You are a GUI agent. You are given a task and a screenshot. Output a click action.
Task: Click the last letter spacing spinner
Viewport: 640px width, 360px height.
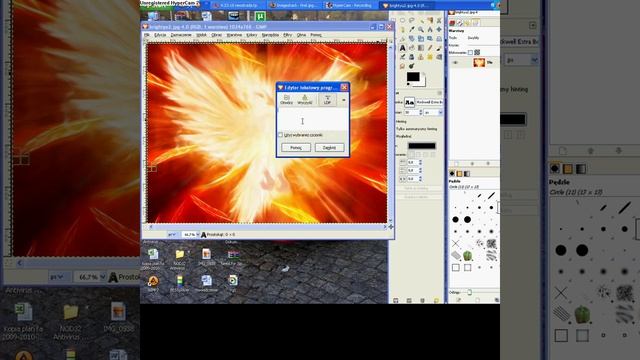420,179
